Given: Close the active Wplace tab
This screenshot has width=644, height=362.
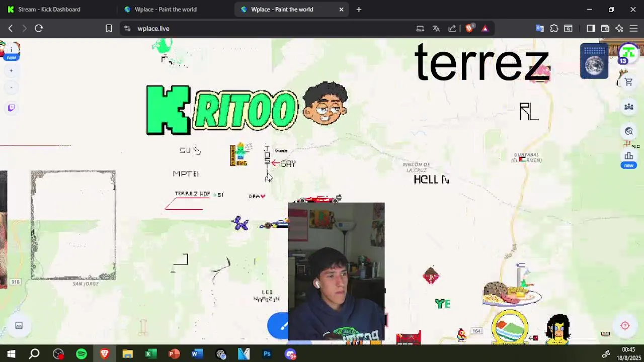Looking at the screenshot, I should point(341,9).
